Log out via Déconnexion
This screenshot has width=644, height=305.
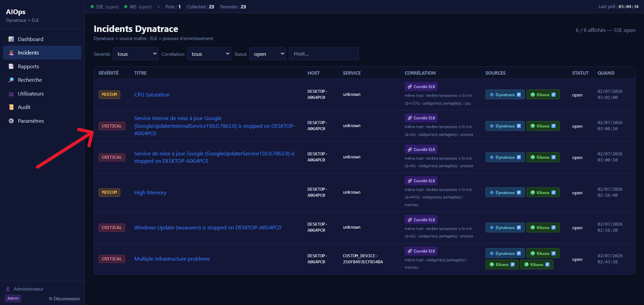[x=64, y=299]
